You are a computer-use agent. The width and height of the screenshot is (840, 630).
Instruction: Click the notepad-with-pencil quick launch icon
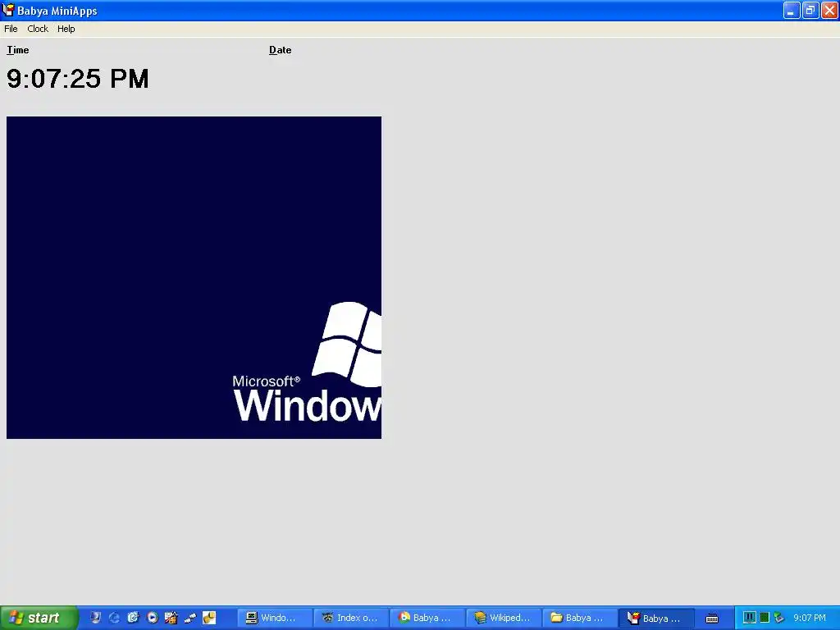(x=171, y=618)
